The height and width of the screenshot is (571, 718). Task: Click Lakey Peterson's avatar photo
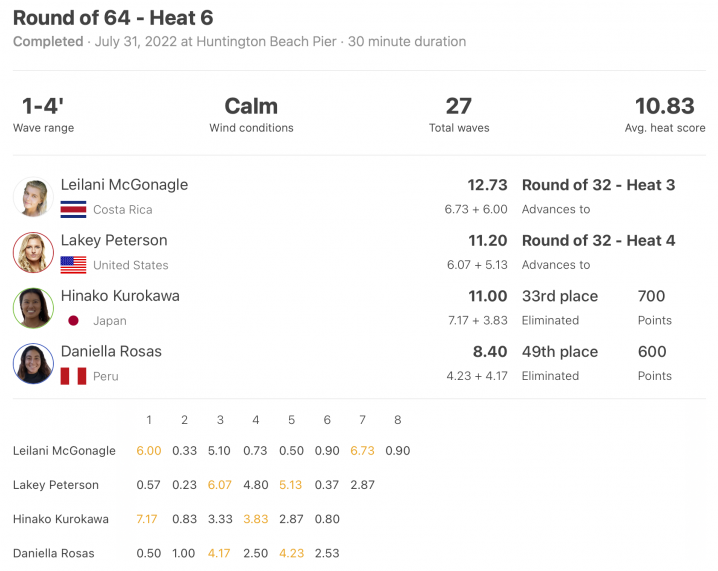coord(33,252)
